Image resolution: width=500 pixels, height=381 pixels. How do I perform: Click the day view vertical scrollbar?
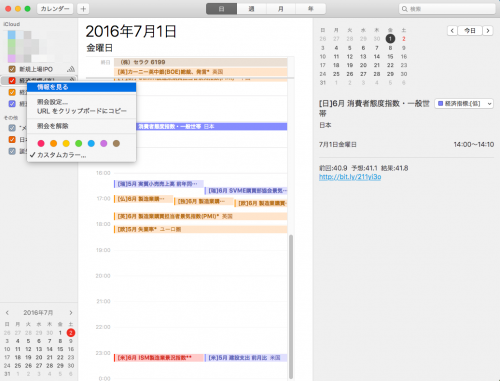click(x=291, y=307)
